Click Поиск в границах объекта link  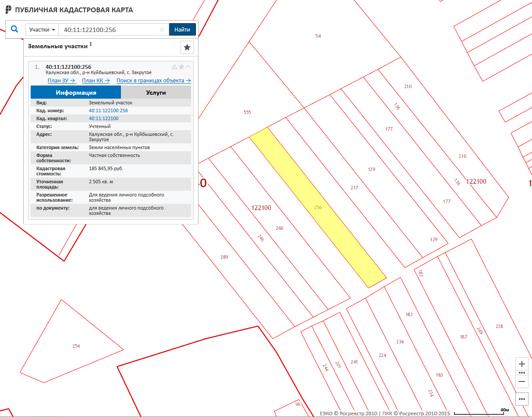point(154,81)
